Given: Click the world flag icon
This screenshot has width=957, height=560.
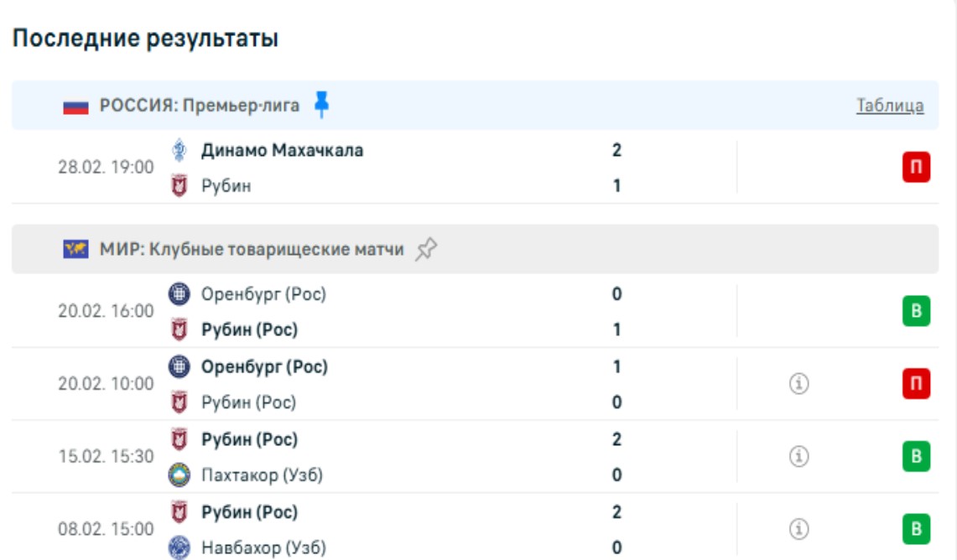Looking at the screenshot, I should [x=75, y=250].
